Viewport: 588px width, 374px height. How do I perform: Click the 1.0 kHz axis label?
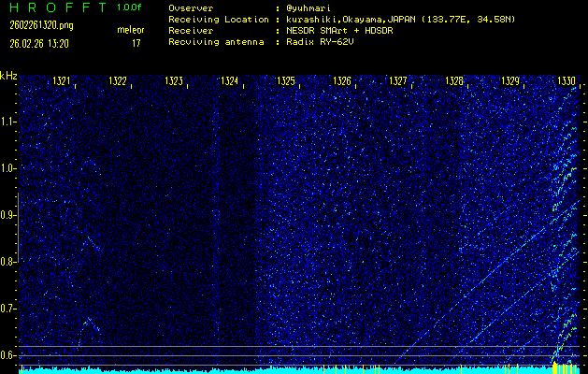[x=7, y=169]
